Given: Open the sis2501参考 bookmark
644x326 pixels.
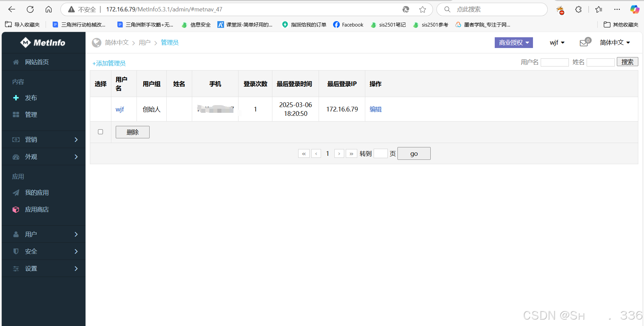Looking at the screenshot, I should 431,25.
